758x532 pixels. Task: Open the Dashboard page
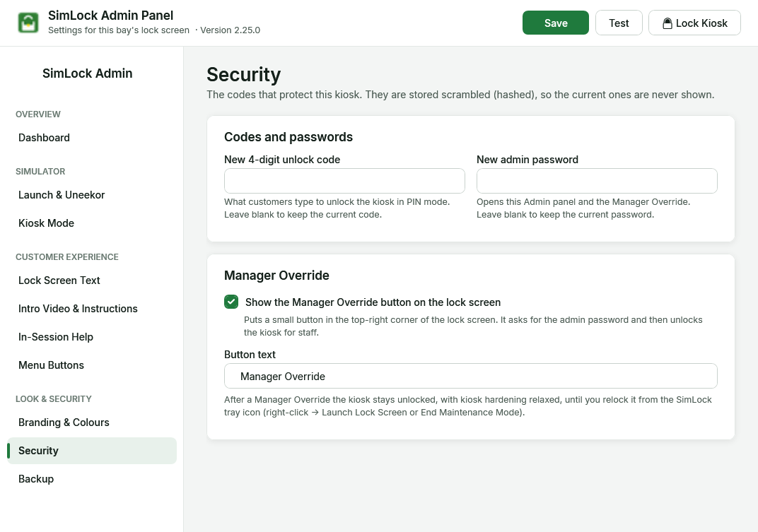click(92, 138)
